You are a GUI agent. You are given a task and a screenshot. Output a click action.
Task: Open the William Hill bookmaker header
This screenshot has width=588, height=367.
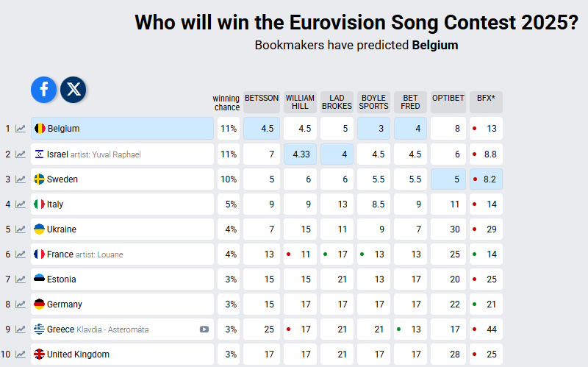(300, 101)
